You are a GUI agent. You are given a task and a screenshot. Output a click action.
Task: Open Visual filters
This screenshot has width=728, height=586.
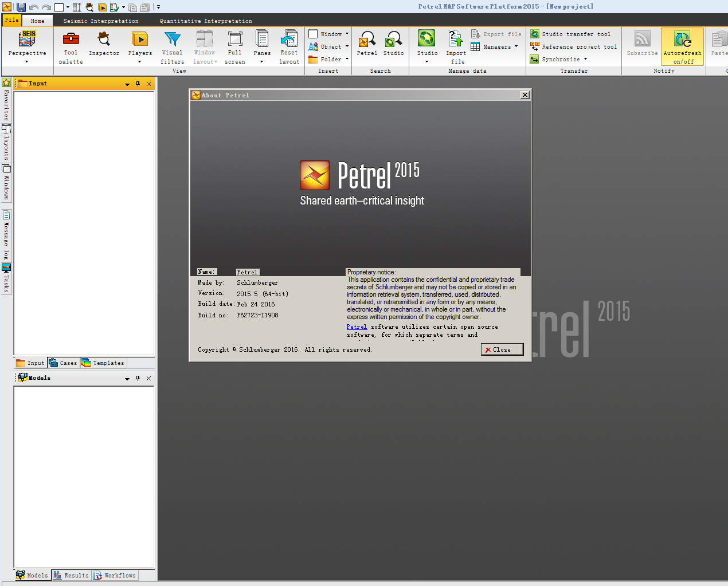pyautogui.click(x=173, y=47)
